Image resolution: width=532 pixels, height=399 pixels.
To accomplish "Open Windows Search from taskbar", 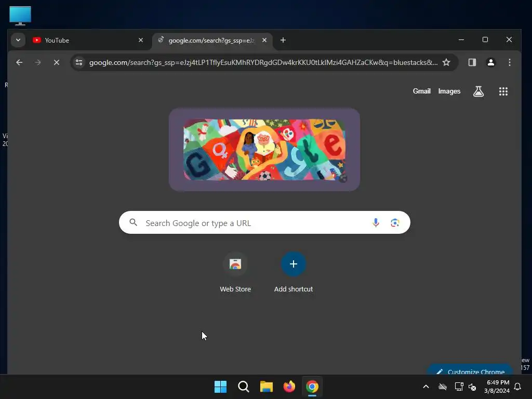I will point(243,387).
